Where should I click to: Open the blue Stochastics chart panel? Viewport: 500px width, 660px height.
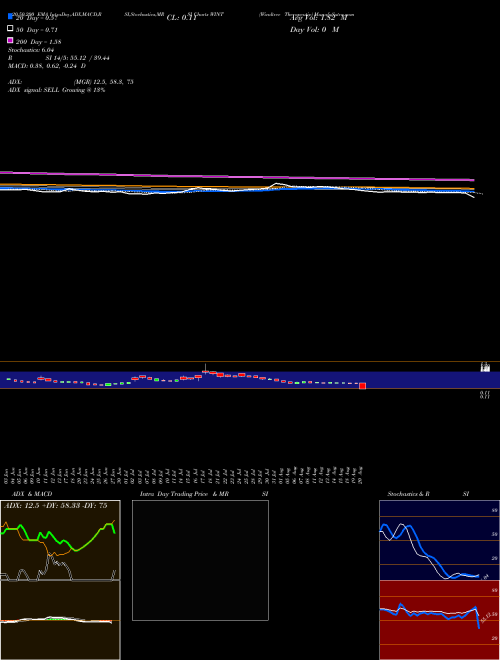click(x=439, y=540)
